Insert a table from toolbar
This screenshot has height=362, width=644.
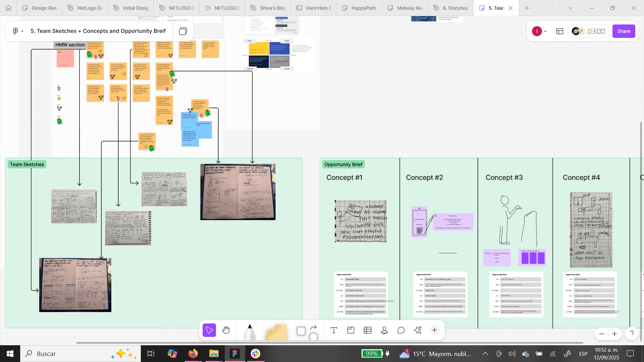(368, 330)
